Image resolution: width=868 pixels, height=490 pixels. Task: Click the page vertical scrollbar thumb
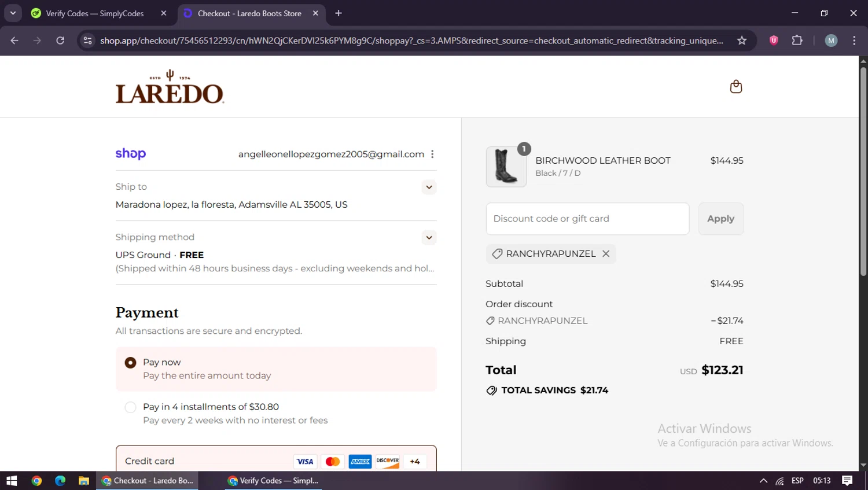coord(863,171)
